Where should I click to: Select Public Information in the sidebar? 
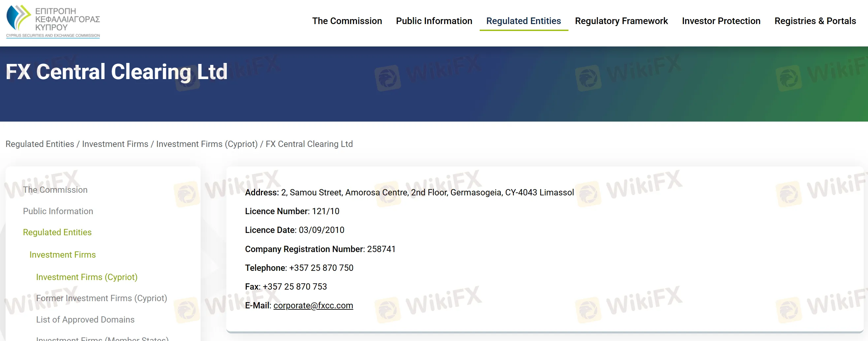pos(58,211)
